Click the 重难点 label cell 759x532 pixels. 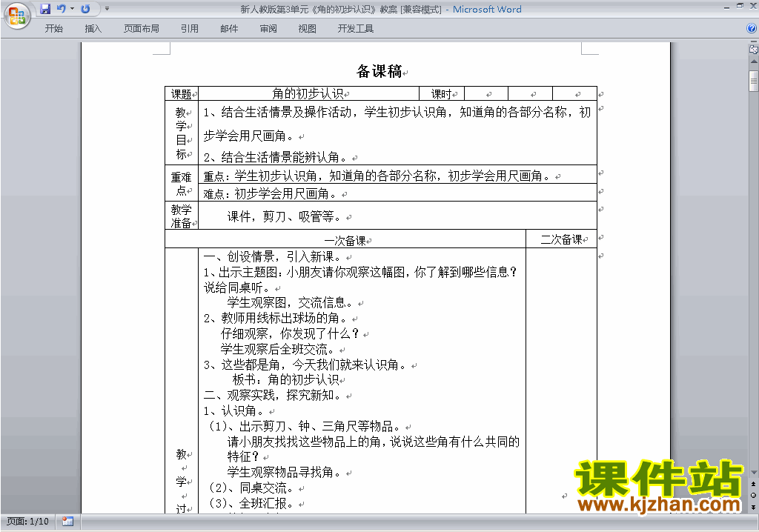(x=182, y=184)
